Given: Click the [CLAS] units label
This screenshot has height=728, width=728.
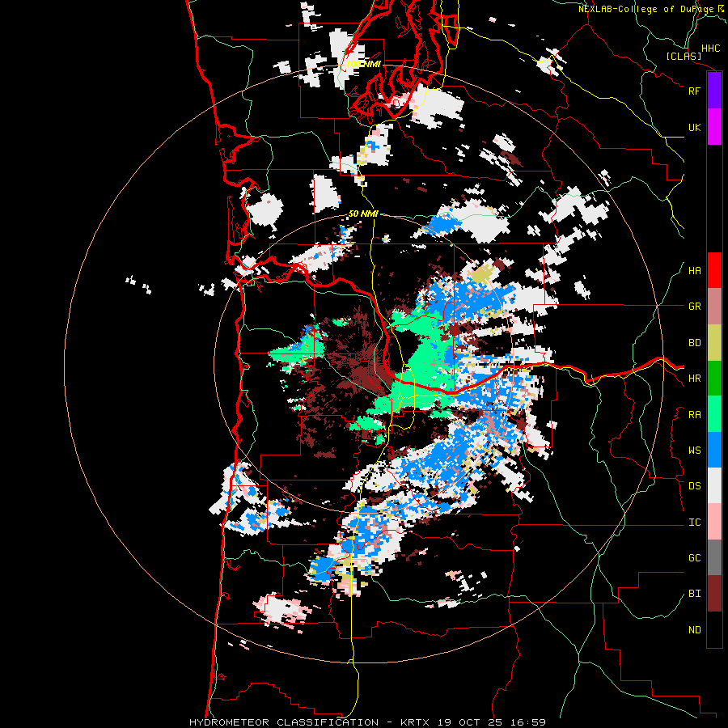Looking at the screenshot, I should click(x=684, y=57).
